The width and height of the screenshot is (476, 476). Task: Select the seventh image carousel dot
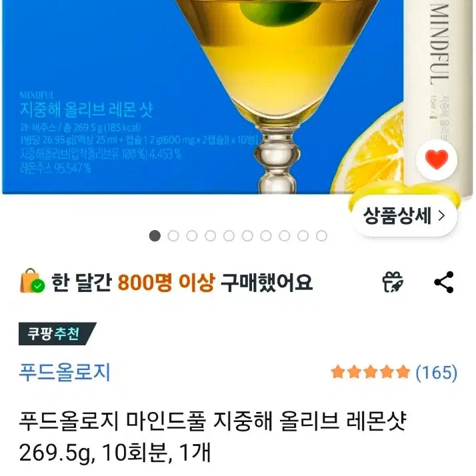[x=266, y=236]
